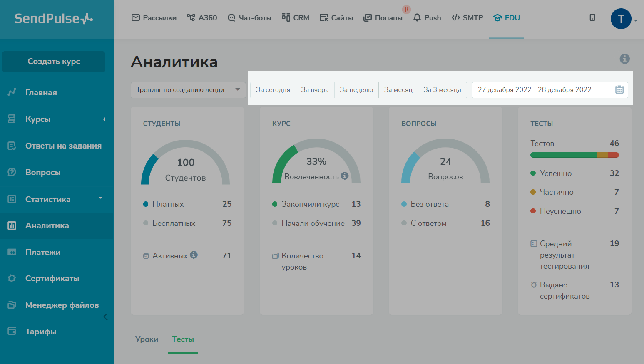Viewport: 644px width, 364px height.
Task: Switch to the Уроки tab
Action: (147, 339)
